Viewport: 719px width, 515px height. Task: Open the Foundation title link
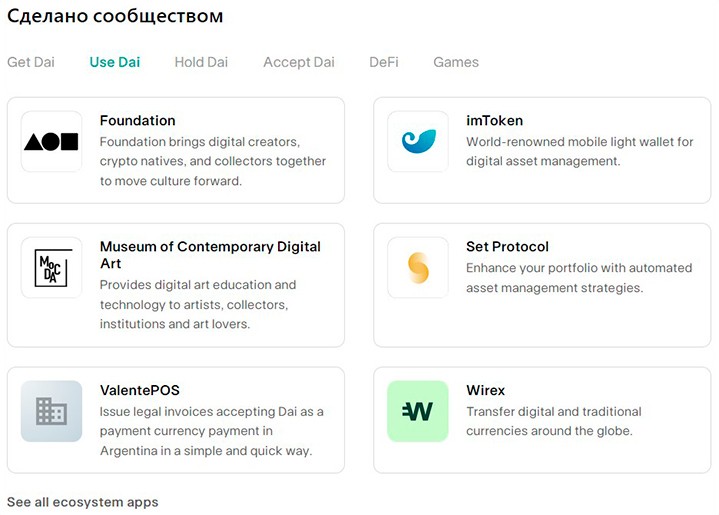pyautogui.click(x=138, y=121)
